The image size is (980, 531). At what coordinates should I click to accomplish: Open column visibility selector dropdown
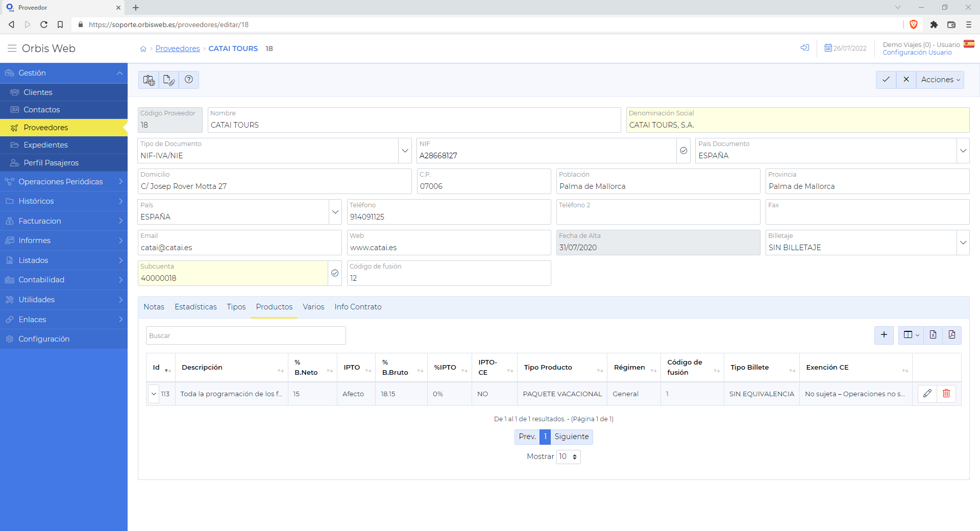(911, 335)
